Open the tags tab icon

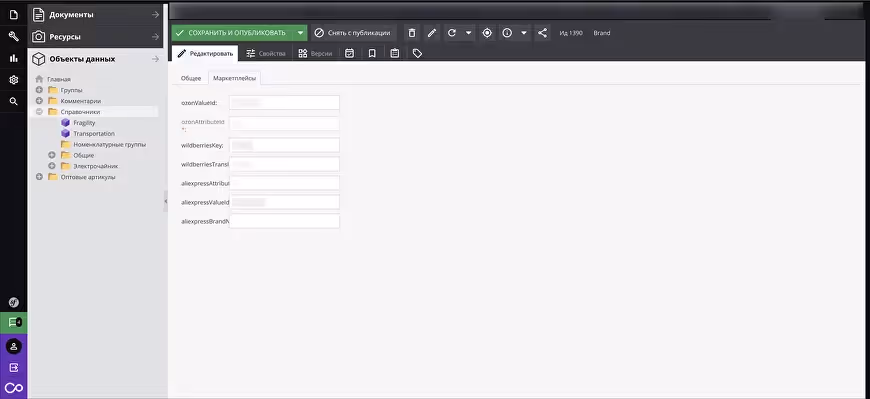[417, 53]
